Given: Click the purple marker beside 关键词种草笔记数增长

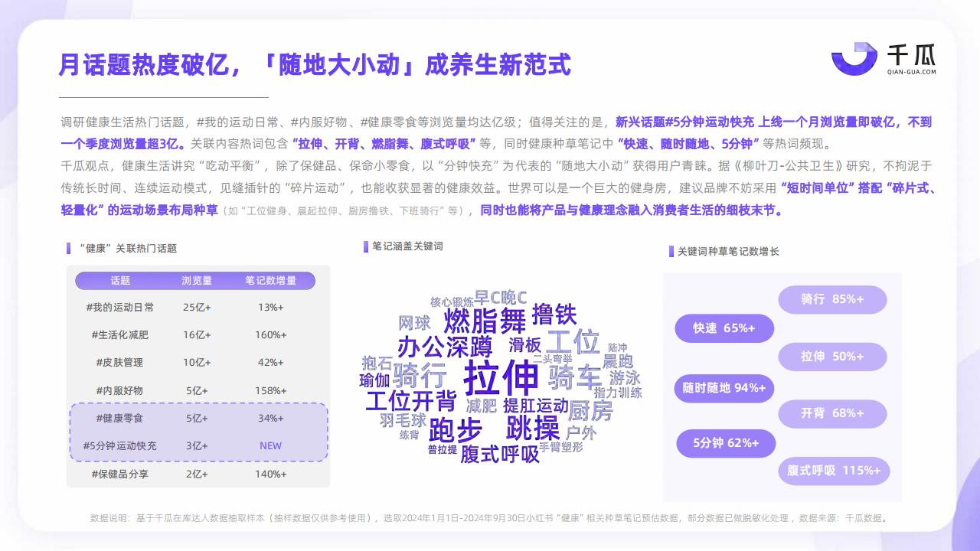Looking at the screenshot, I should (671, 251).
